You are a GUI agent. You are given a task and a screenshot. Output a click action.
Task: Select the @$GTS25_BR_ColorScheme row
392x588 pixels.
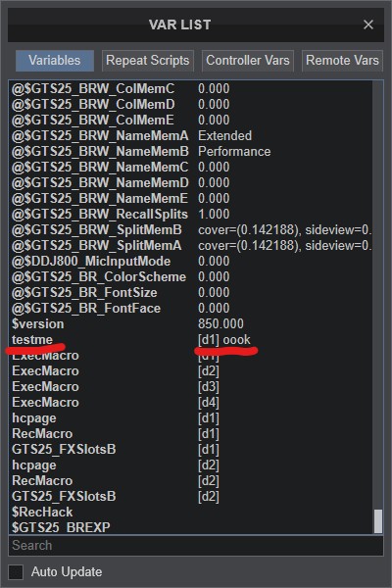(x=191, y=277)
